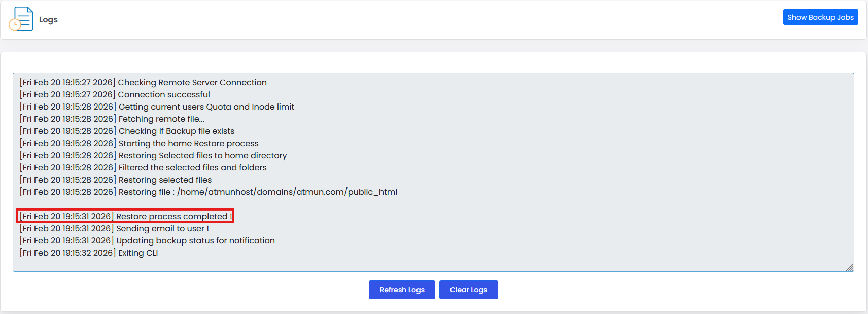Click 'Restoring Selected files to home directory' line
Image resolution: width=868 pixels, height=314 pixels.
pyautogui.click(x=153, y=156)
